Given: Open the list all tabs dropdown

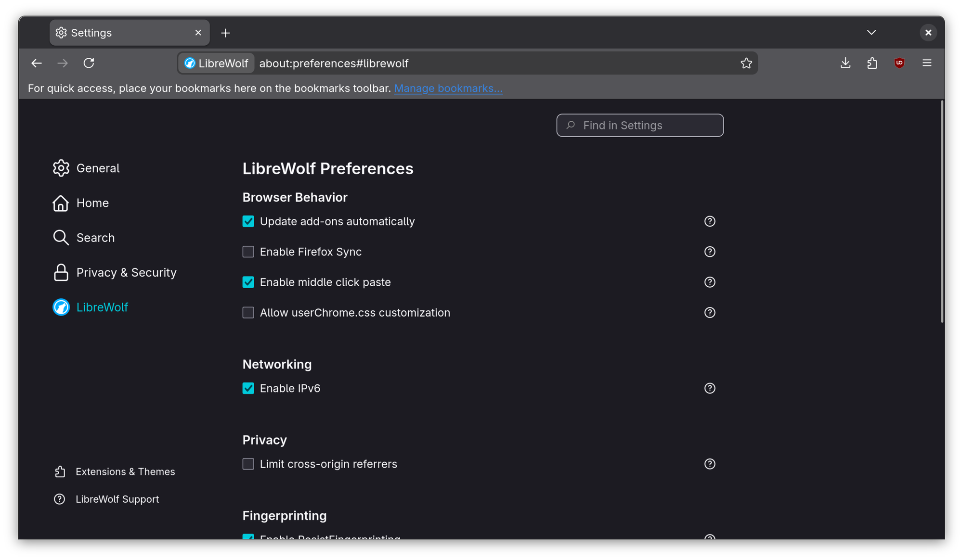Looking at the screenshot, I should 871,32.
